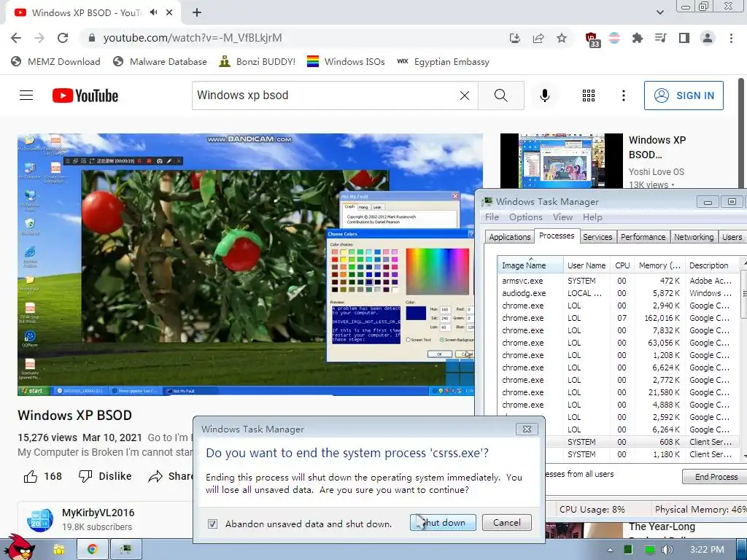Open the File menu in Task Manager
747x560 pixels.
[x=492, y=217]
